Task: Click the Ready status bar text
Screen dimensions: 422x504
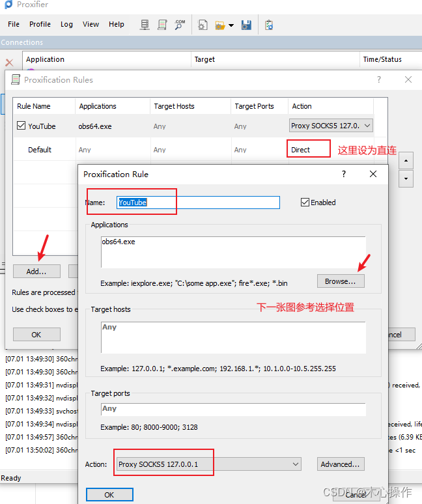Action: 11,478
